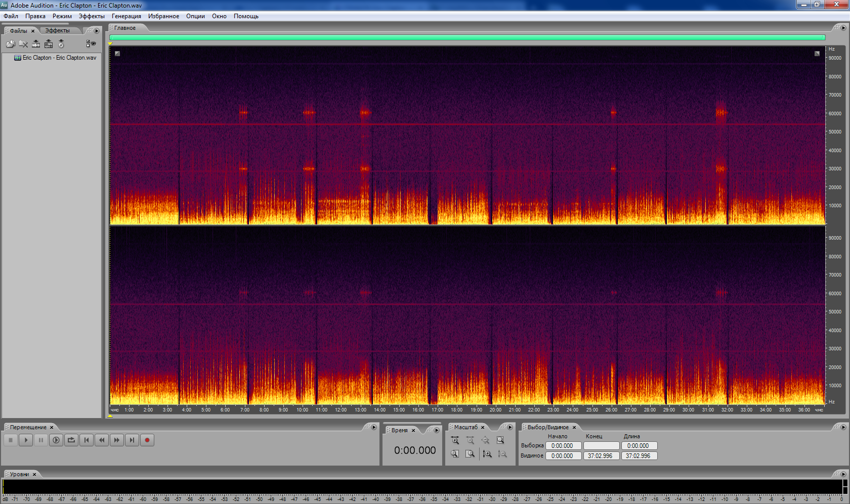Viewport: 850px width, 504px height.
Task: Click the Stop transport button
Action: point(11,440)
